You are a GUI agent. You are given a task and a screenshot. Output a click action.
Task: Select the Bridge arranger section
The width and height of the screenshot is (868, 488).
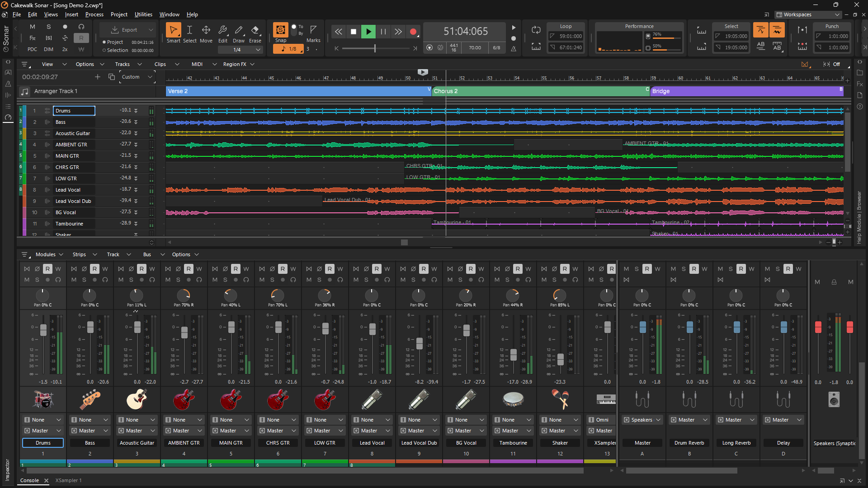tap(747, 91)
